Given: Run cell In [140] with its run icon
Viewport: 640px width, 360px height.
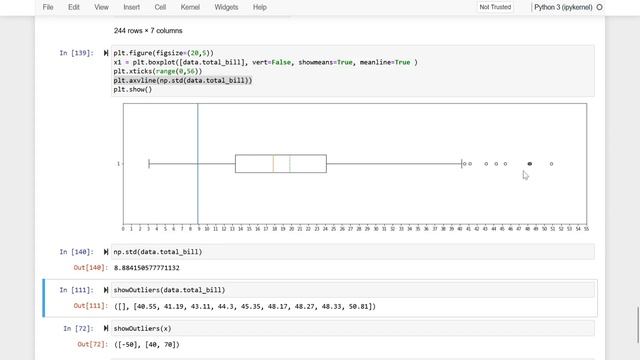Looking at the screenshot, I should click(106, 252).
